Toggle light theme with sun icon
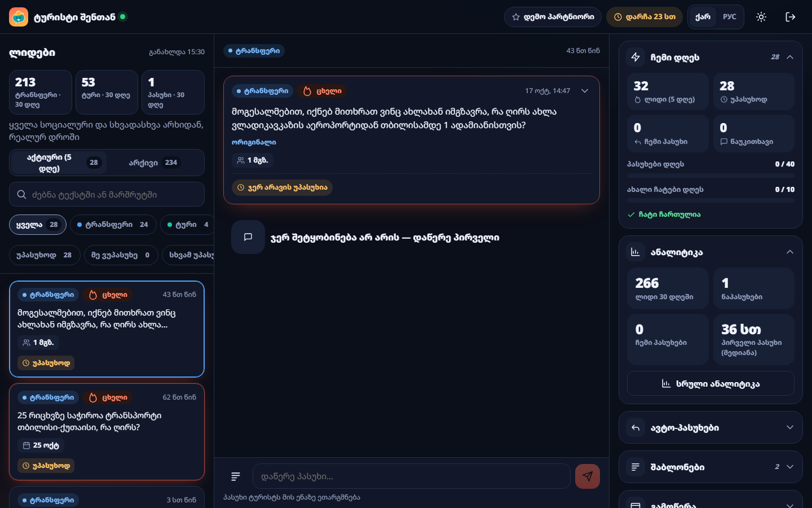 click(x=761, y=17)
